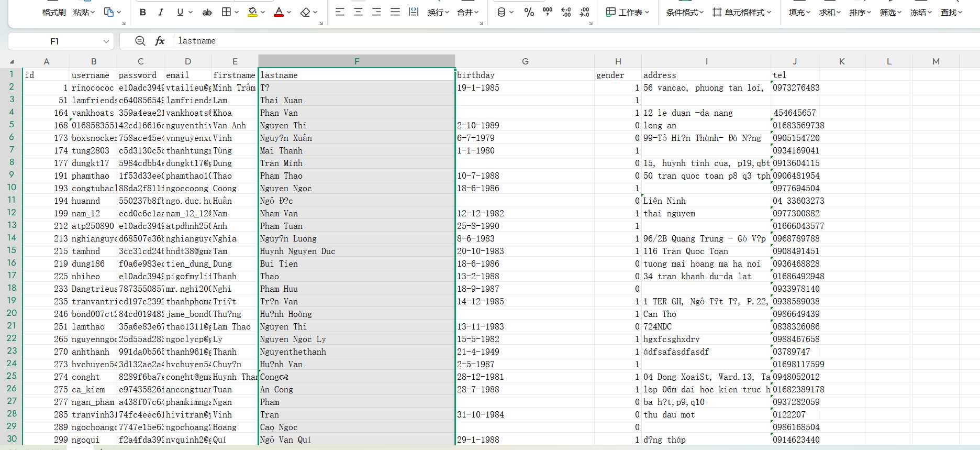
Task: Apply percent style
Action: [x=529, y=12]
